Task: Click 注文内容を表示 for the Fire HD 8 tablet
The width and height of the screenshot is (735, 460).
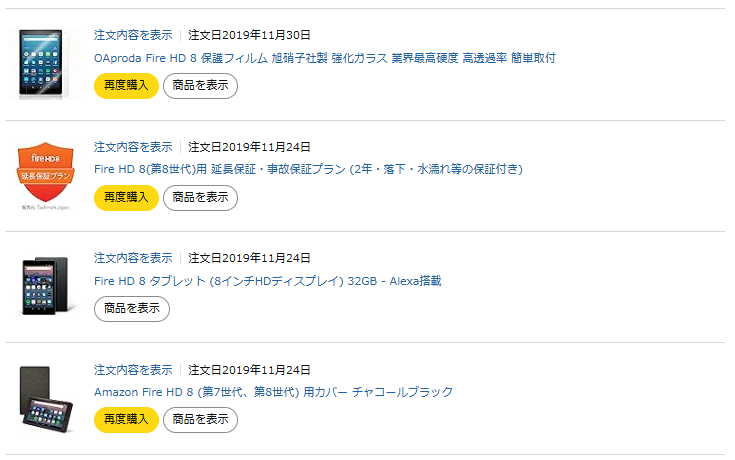Action: [x=133, y=258]
